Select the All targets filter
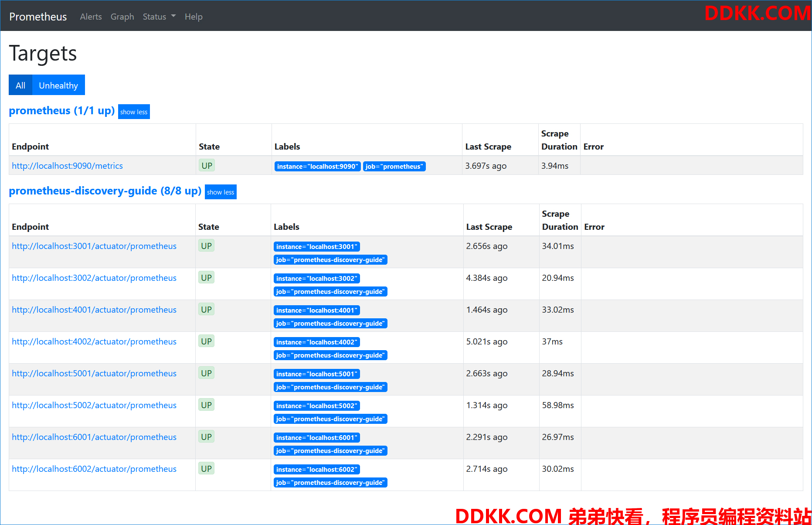 [x=20, y=85]
